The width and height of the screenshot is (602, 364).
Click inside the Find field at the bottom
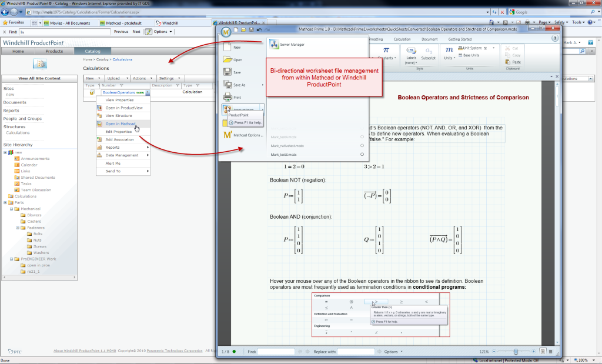click(276, 352)
